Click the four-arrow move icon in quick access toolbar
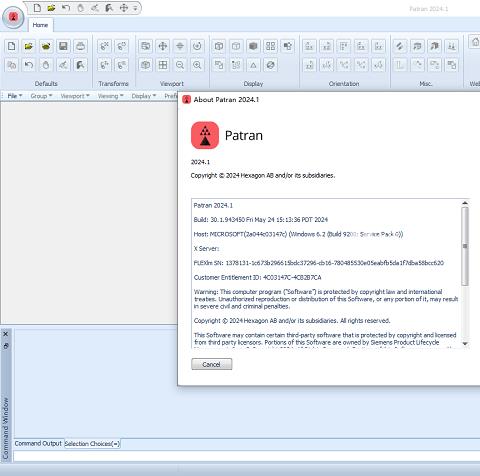Viewport: 480px width, 476px height. 124,8
